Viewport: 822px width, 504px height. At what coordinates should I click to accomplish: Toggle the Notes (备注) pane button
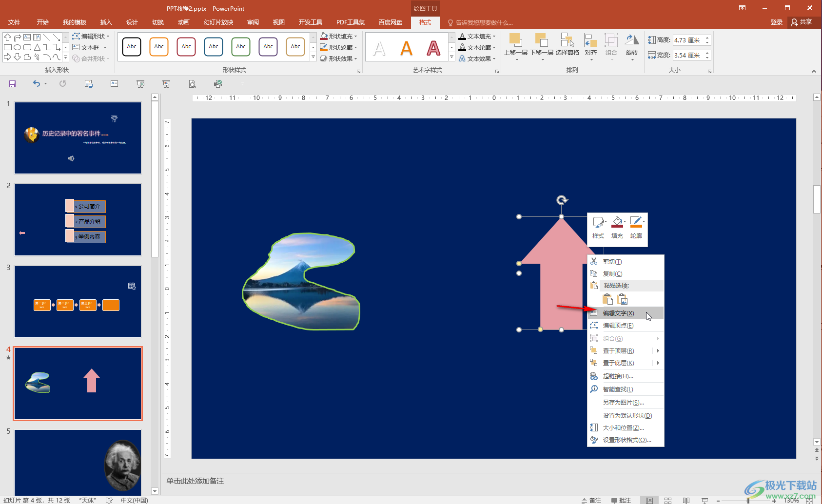(591, 501)
